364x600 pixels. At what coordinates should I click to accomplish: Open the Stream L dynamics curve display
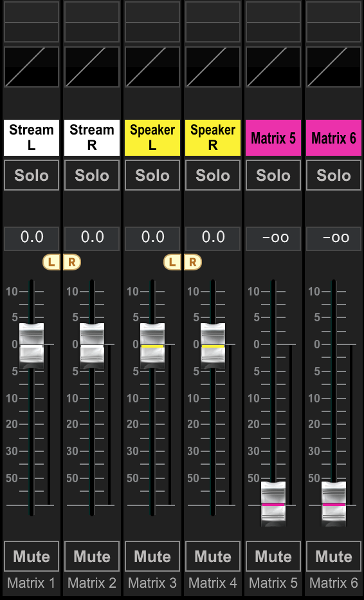pyautogui.click(x=32, y=67)
